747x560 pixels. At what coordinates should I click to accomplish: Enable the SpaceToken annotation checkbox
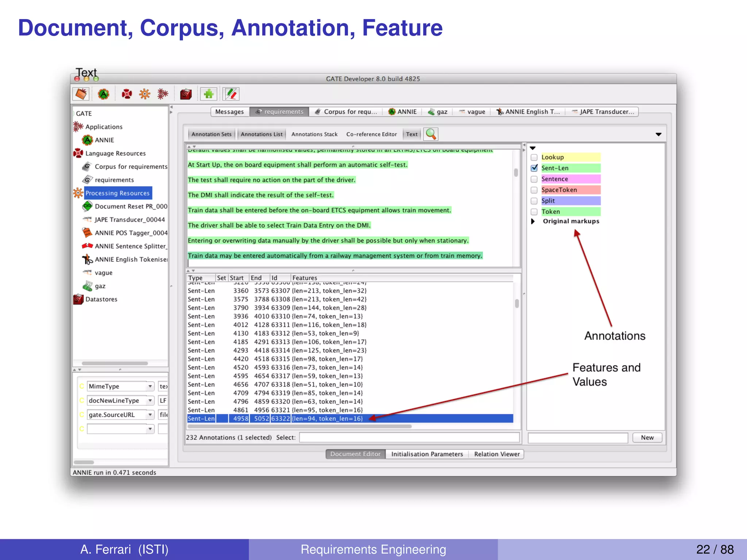pyautogui.click(x=534, y=190)
